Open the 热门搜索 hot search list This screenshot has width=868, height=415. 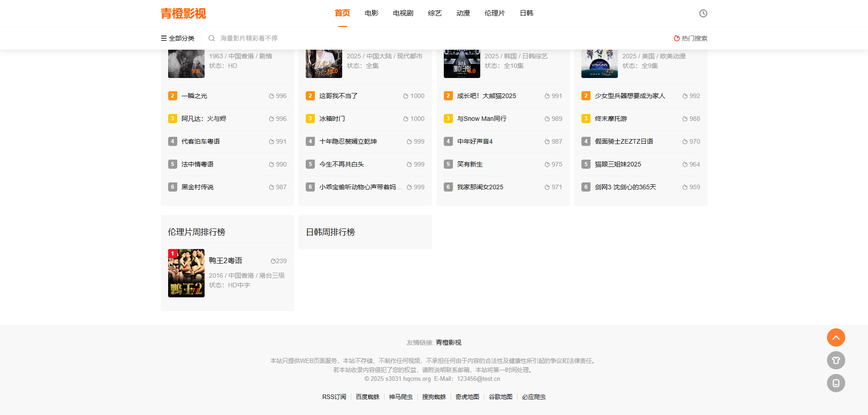[694, 38]
